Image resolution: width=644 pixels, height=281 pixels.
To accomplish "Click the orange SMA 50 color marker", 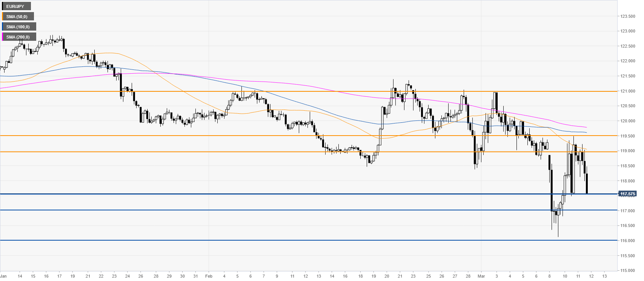I will (x=3, y=17).
